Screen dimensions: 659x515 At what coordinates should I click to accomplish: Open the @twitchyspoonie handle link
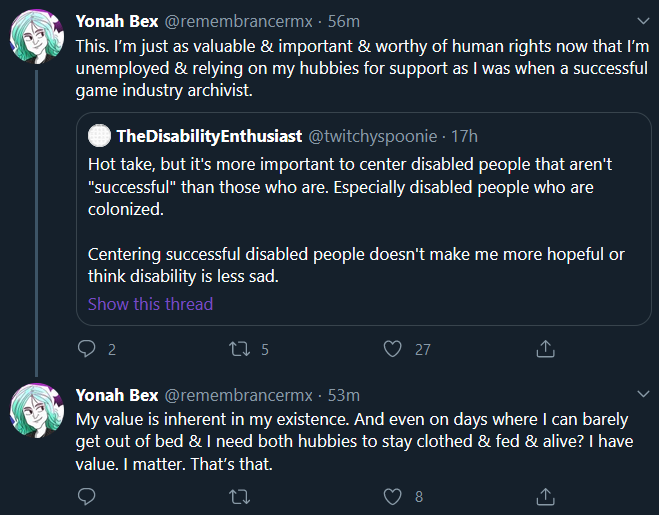click(373, 136)
